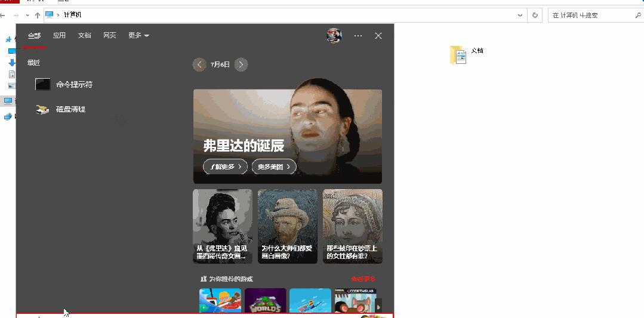The image size is (644, 318).
Task: Click the 最近 section heading
Action: click(x=33, y=63)
